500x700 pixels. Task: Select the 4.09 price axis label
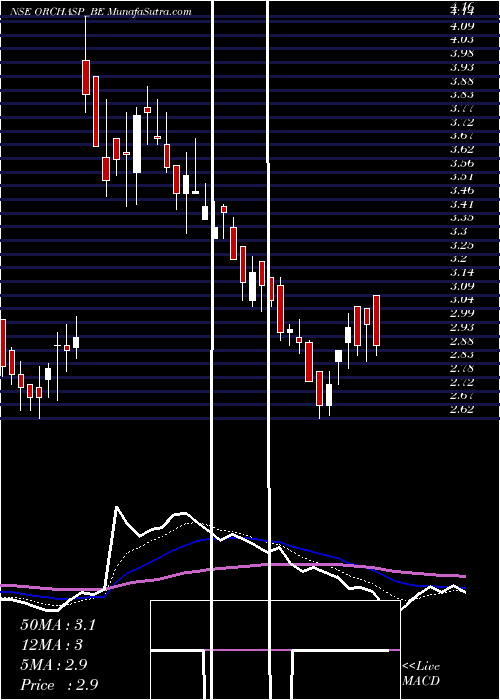point(462,26)
